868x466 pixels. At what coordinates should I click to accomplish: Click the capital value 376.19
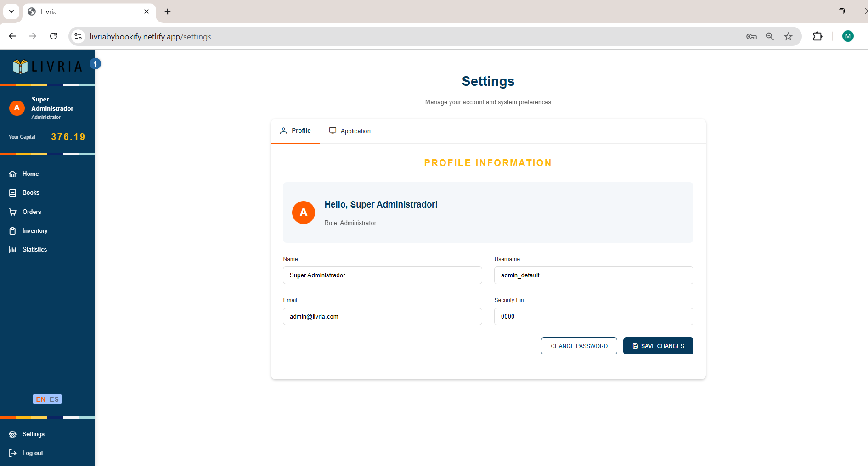click(68, 137)
